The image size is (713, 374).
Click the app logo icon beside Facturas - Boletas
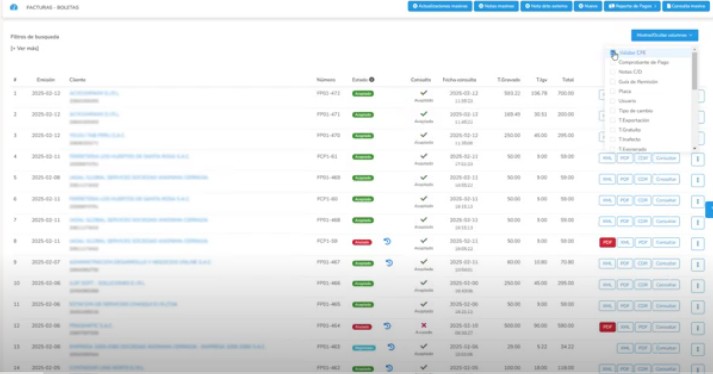(x=14, y=7)
